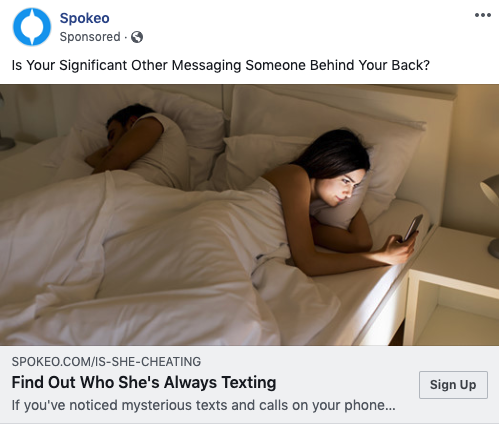The width and height of the screenshot is (499, 427).
Task: Click the Spokeo round profile logo
Action: (x=32, y=27)
